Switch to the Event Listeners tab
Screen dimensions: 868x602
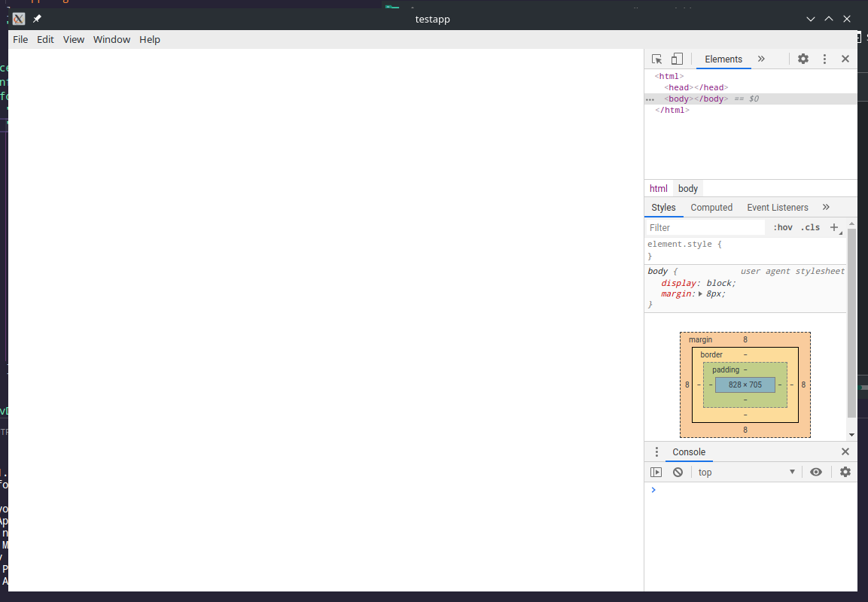point(777,208)
